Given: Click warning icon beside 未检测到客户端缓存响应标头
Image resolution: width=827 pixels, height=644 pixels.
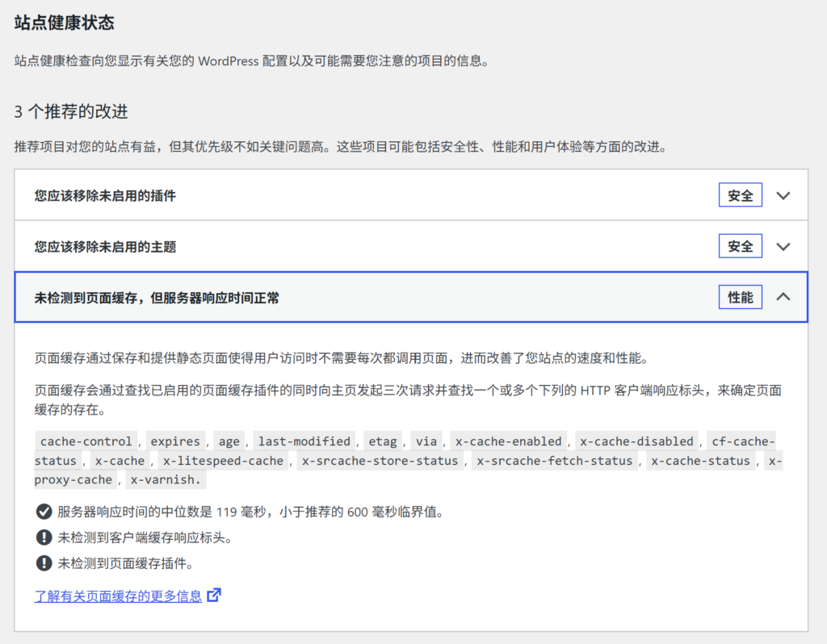Looking at the screenshot, I should [44, 537].
